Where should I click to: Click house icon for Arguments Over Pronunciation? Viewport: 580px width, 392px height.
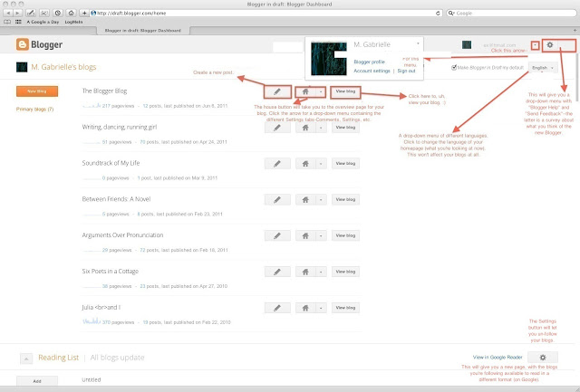click(305, 235)
